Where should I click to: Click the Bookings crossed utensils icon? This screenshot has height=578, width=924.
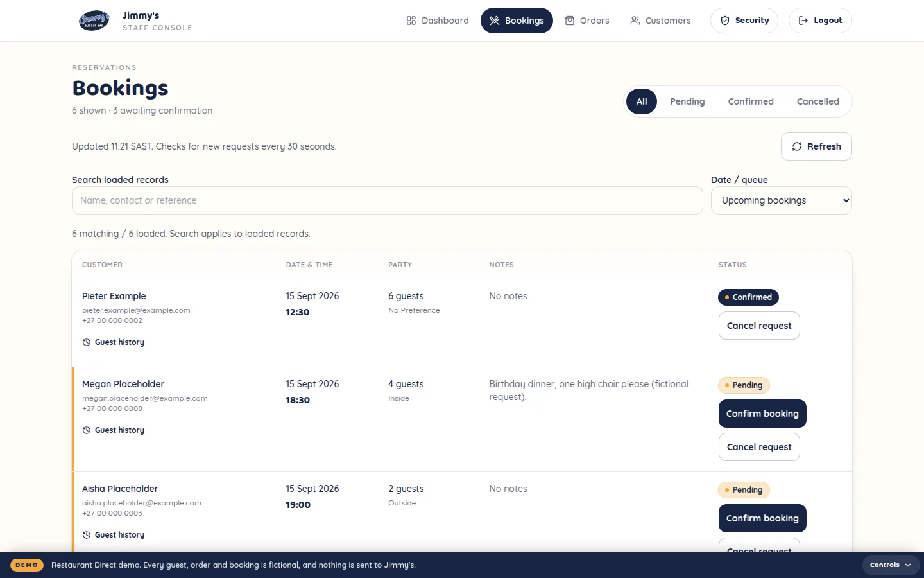pyautogui.click(x=495, y=21)
